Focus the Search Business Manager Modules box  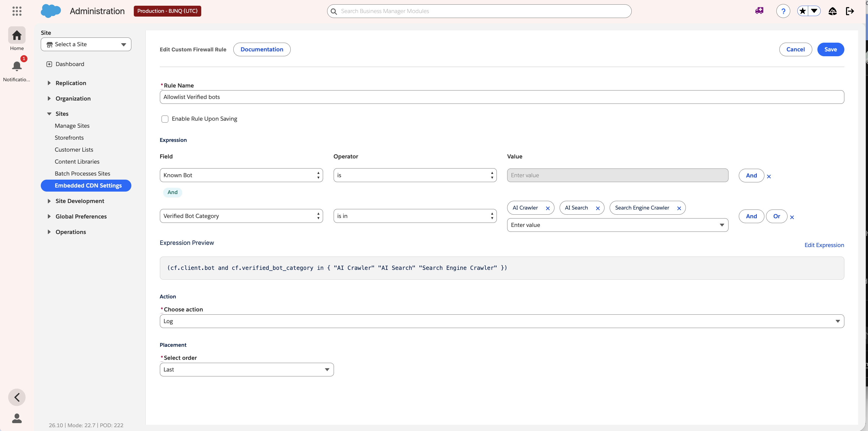tap(479, 11)
